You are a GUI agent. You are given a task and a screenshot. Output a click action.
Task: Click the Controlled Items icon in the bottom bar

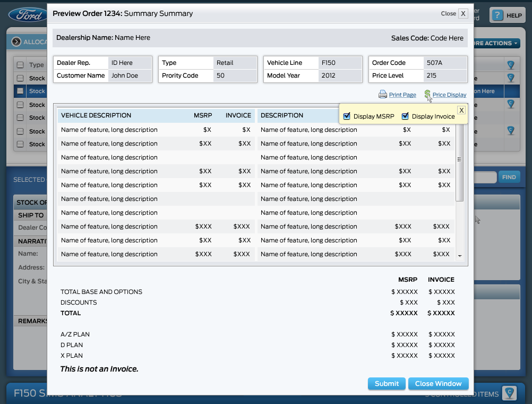(509, 393)
